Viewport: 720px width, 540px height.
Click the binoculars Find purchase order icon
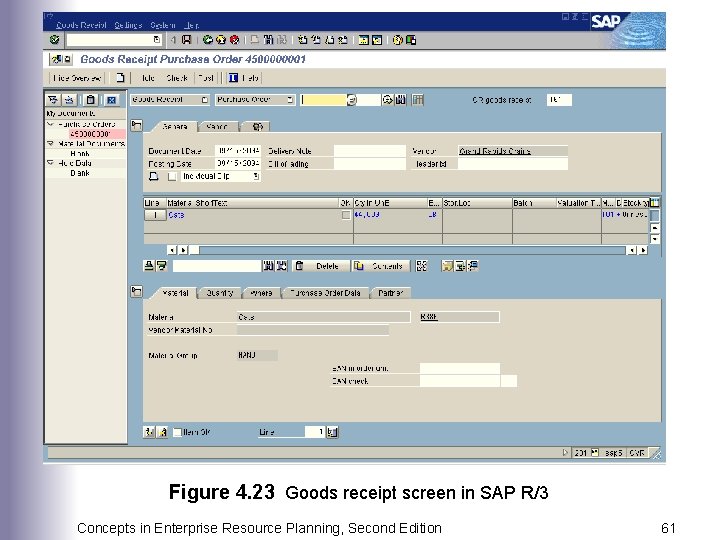(x=400, y=100)
